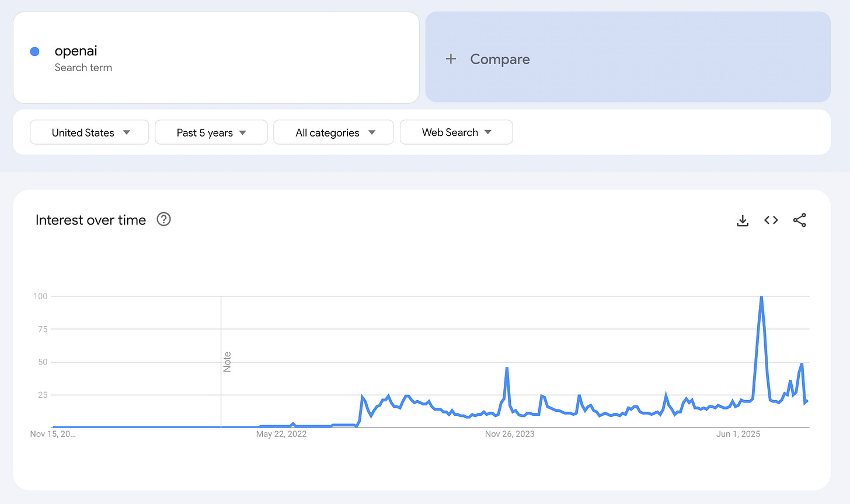Click the Interest over time heading
The image size is (850, 504).
pos(90,220)
